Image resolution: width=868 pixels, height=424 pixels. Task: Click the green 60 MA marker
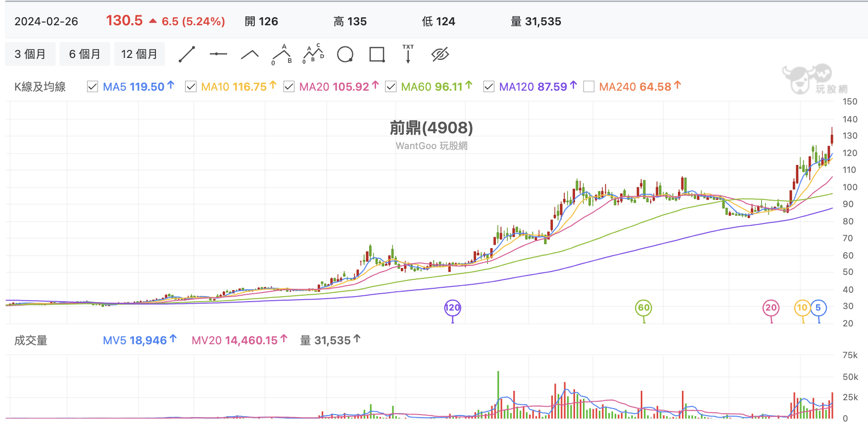(643, 308)
